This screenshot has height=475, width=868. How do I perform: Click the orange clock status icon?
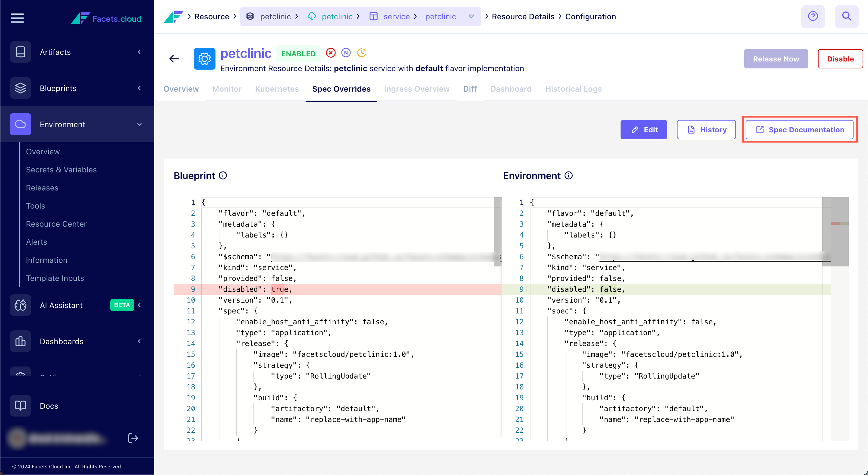coord(362,53)
